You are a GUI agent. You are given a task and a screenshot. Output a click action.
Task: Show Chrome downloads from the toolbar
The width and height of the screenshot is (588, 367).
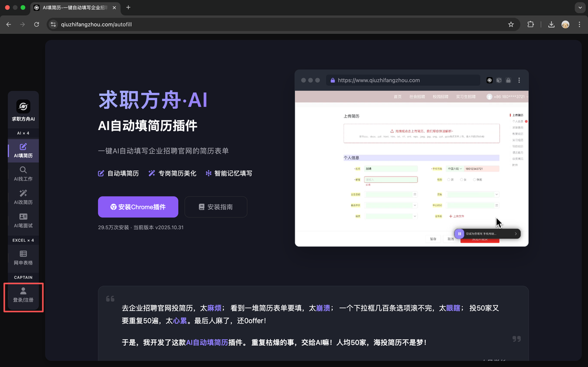pyautogui.click(x=551, y=25)
